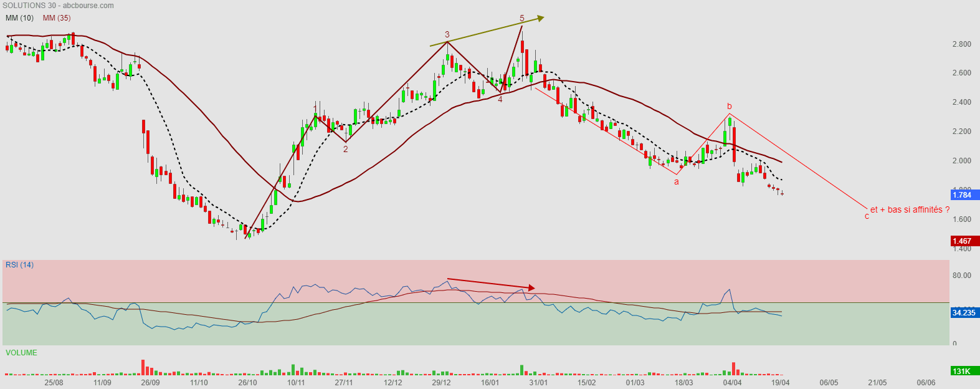Click the wave 4 trough label
The image size is (980, 389).
click(500, 99)
